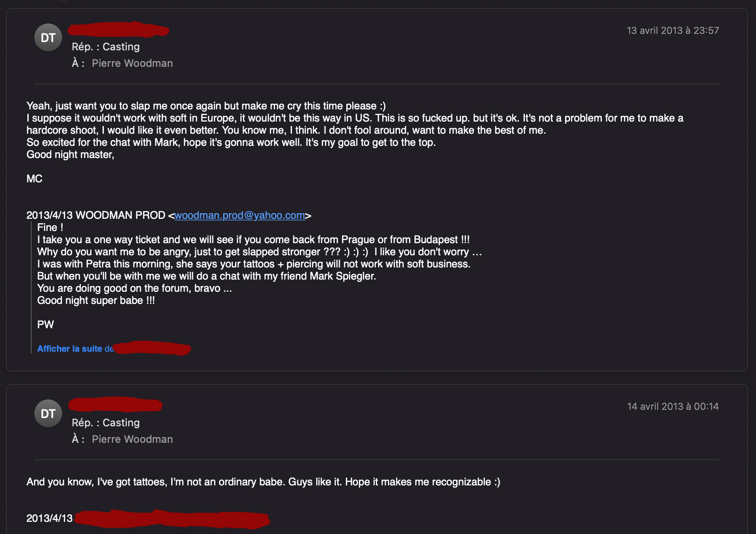Viewport: 756px width, 534px height.
Task: Open the woodman.prod@yahoo.com email link
Action: pos(239,215)
